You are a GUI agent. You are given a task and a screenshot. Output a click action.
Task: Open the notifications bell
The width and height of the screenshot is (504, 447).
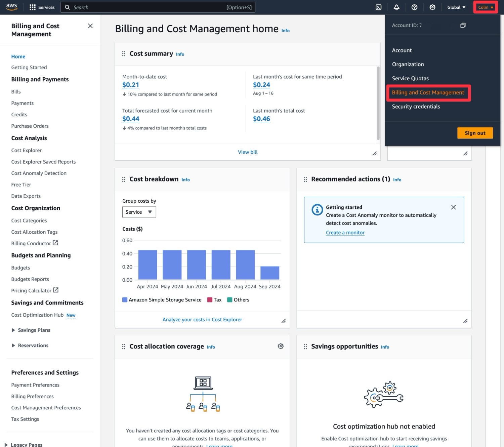point(396,7)
